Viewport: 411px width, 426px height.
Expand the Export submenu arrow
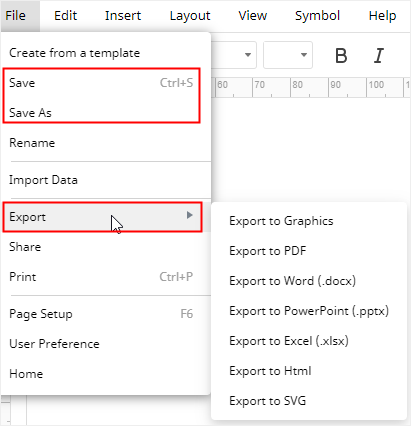click(190, 215)
